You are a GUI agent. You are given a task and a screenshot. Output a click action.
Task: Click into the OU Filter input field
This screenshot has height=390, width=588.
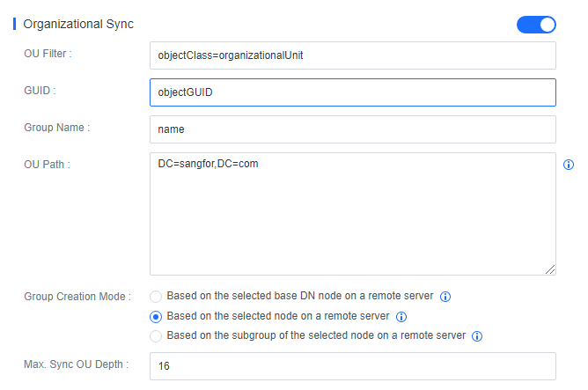352,55
